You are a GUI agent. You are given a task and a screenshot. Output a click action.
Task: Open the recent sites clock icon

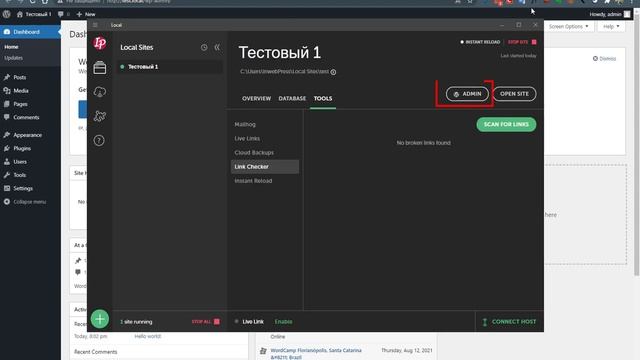click(204, 47)
